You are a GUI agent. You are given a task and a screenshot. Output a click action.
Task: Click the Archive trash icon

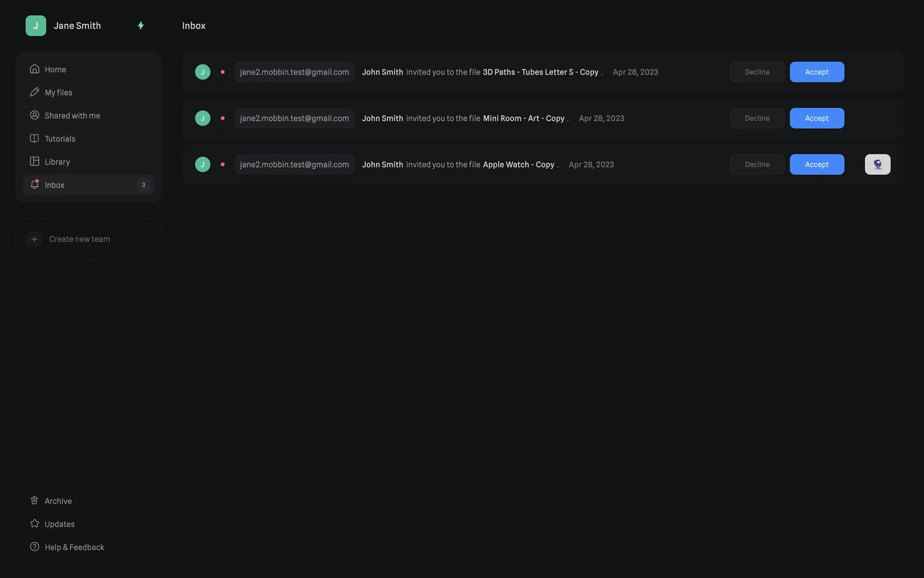click(34, 500)
